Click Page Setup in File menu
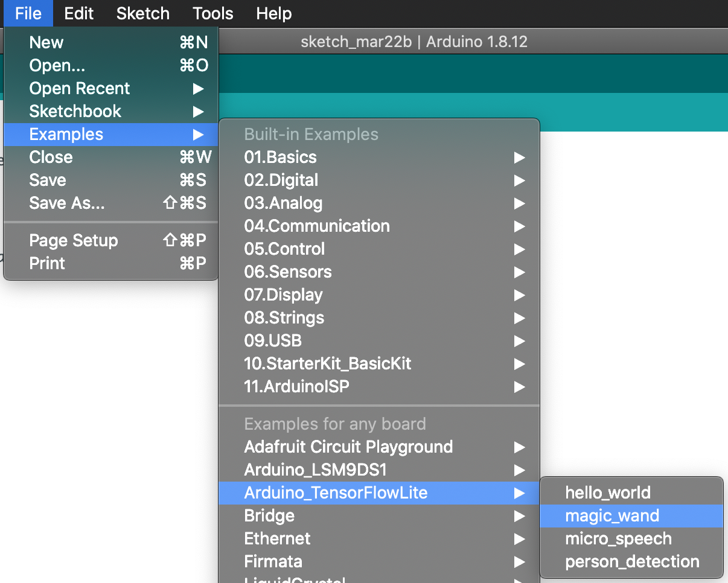728x583 pixels. (x=74, y=241)
